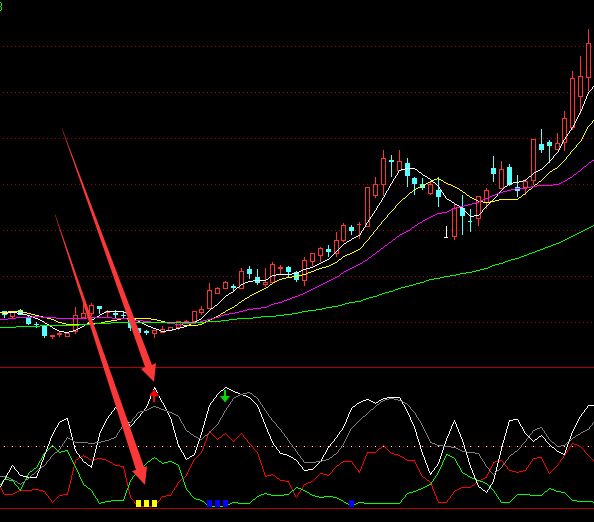Click the green down-arrow sell signal marker

point(225,396)
